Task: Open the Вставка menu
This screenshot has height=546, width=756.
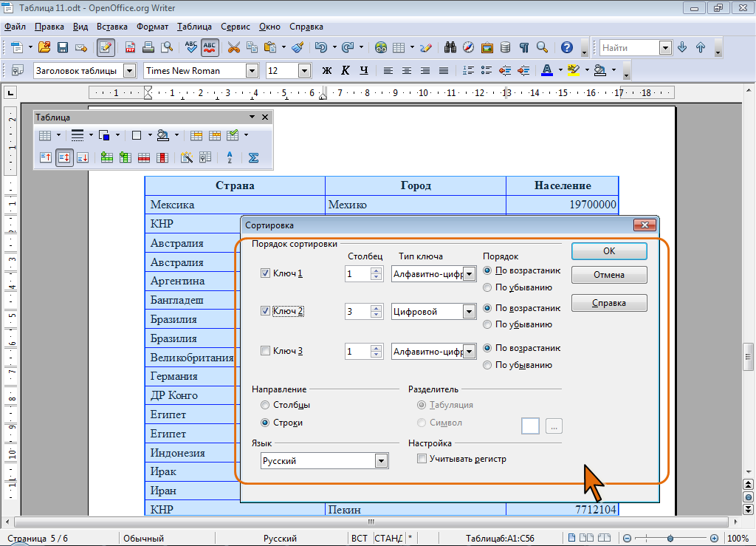Action: (x=112, y=27)
